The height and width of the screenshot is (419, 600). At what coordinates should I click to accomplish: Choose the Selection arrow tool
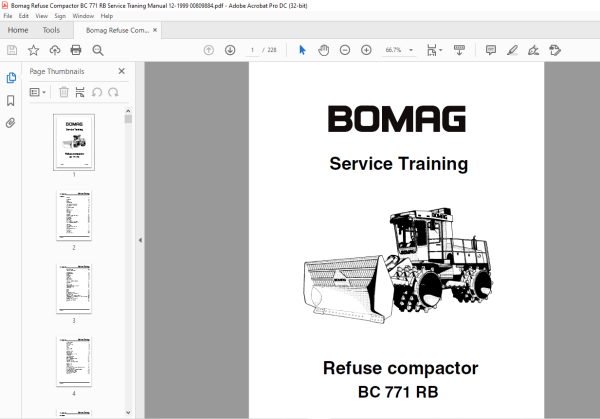click(302, 50)
